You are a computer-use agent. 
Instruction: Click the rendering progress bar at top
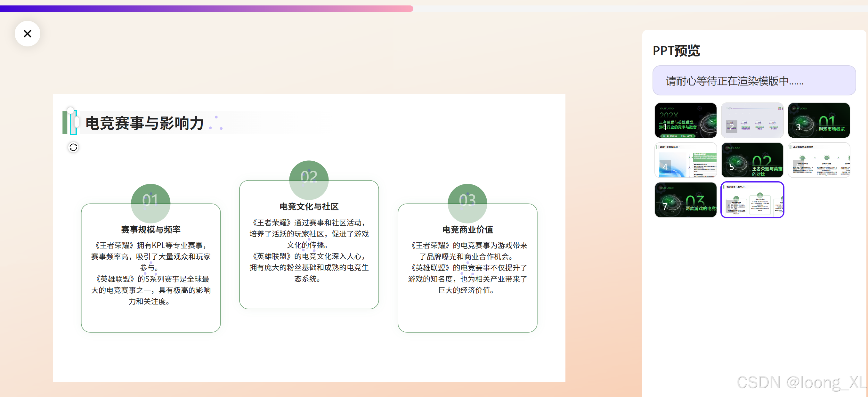(x=206, y=9)
